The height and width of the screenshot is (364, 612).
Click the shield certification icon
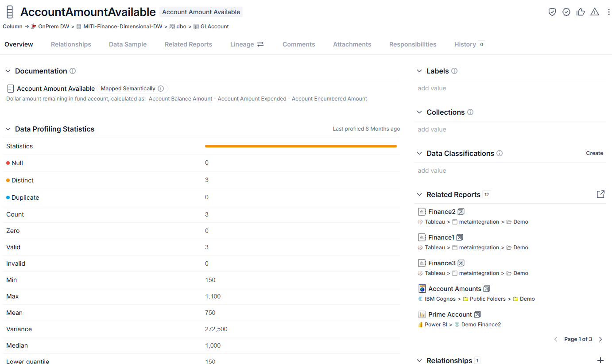tap(552, 12)
